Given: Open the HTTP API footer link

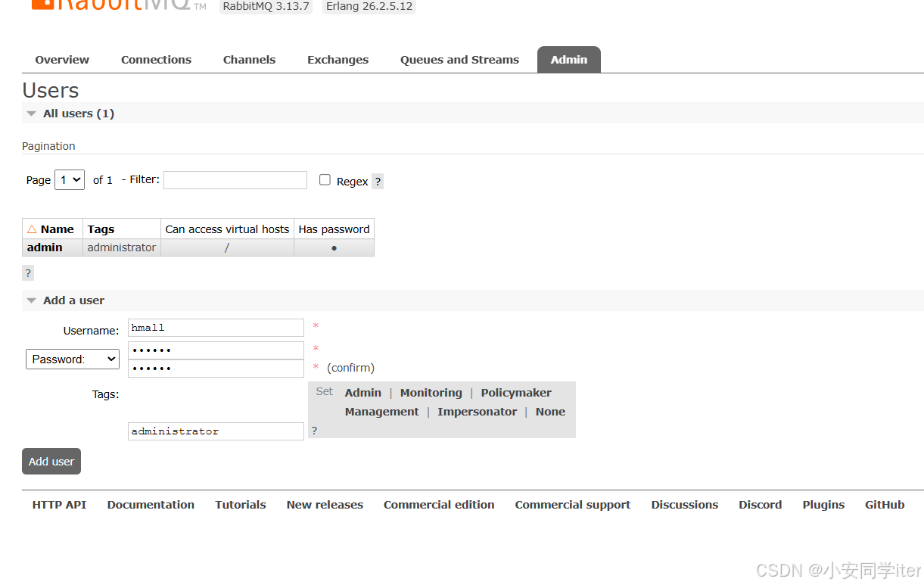Looking at the screenshot, I should click(59, 505).
